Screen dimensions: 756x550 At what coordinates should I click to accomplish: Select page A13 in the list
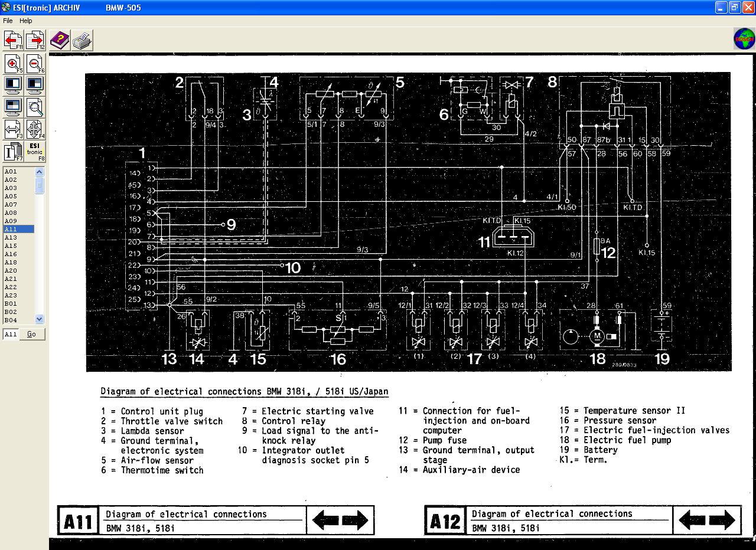[x=11, y=238]
